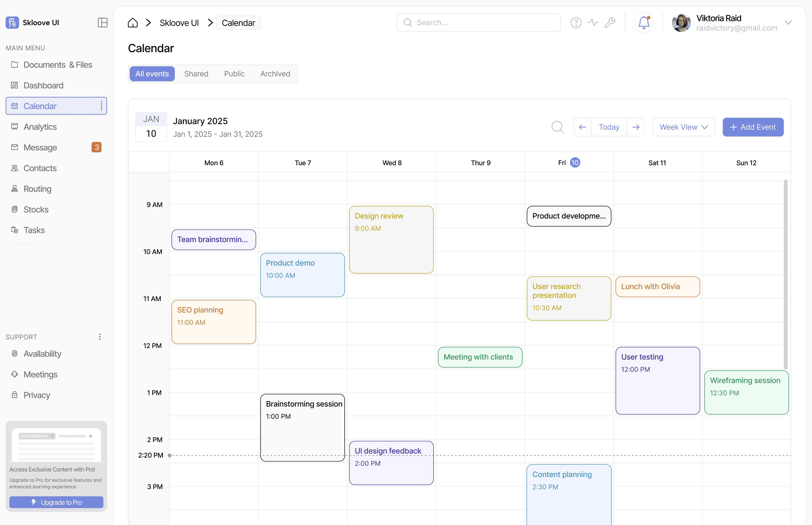Click the Add Event button

753,127
